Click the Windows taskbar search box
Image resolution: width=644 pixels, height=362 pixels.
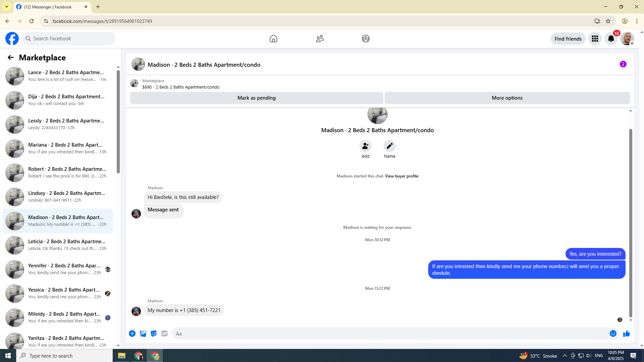64,356
